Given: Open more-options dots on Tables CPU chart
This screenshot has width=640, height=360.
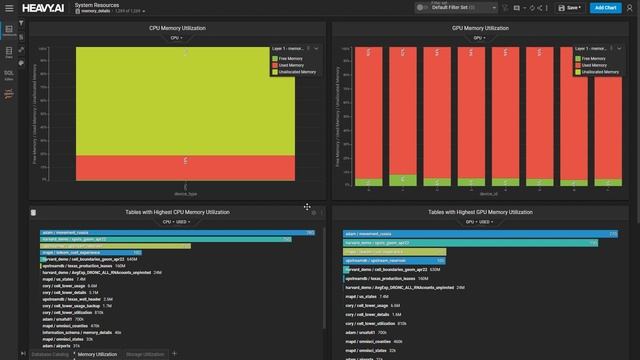Looking at the screenshot, I should 322,213.
